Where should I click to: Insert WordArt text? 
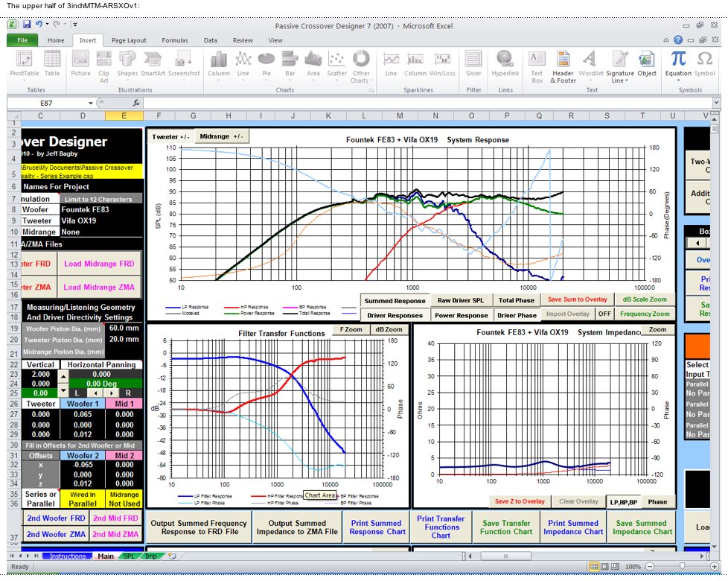point(590,63)
